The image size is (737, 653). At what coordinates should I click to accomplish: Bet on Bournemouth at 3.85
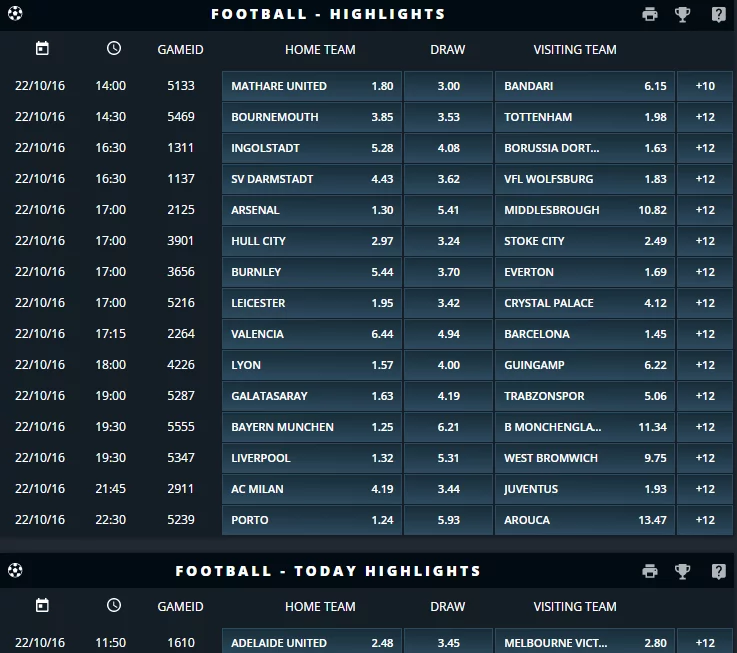(x=312, y=117)
